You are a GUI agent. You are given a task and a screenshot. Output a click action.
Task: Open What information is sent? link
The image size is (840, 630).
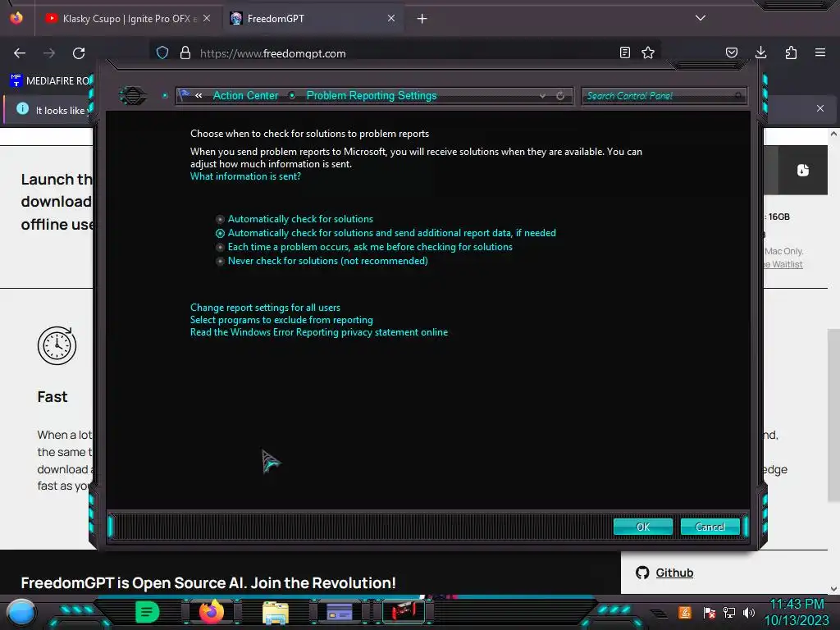[245, 176]
